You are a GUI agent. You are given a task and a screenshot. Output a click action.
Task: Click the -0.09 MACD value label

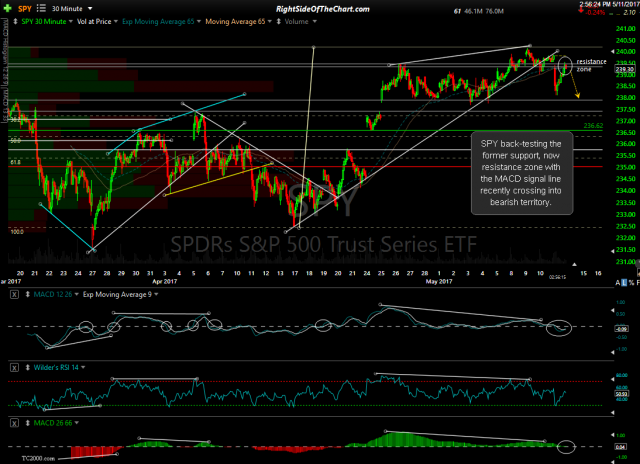(622, 329)
